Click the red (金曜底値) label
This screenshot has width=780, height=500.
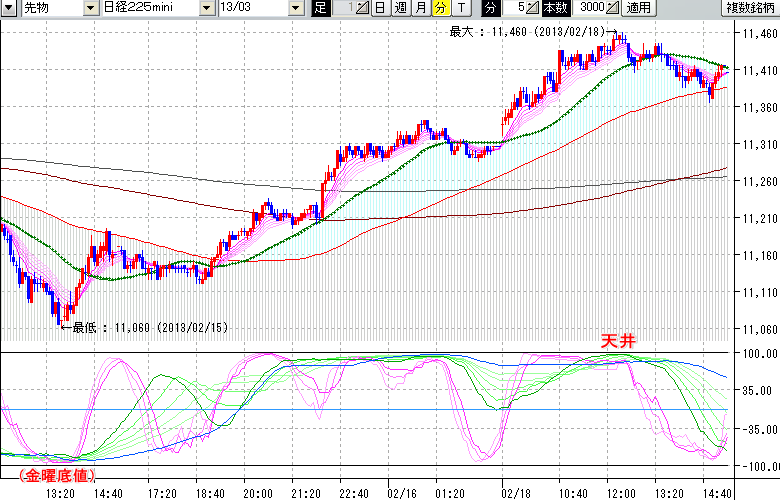tap(50, 475)
